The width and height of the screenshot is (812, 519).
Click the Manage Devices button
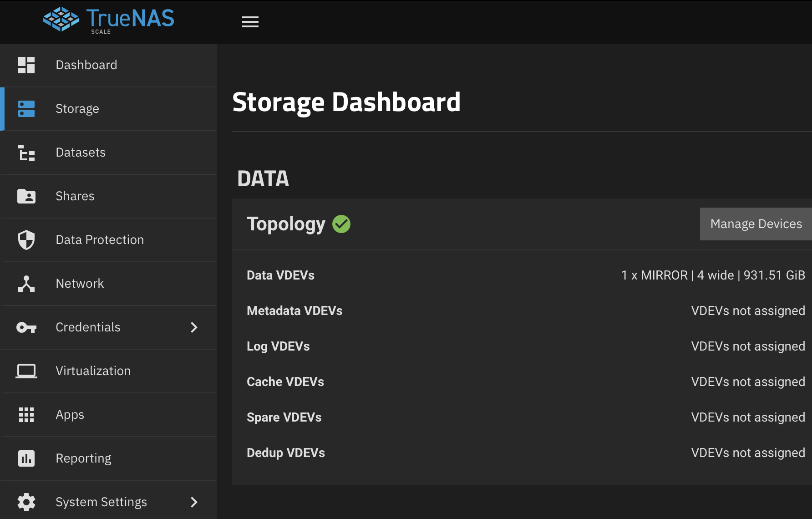(x=756, y=224)
